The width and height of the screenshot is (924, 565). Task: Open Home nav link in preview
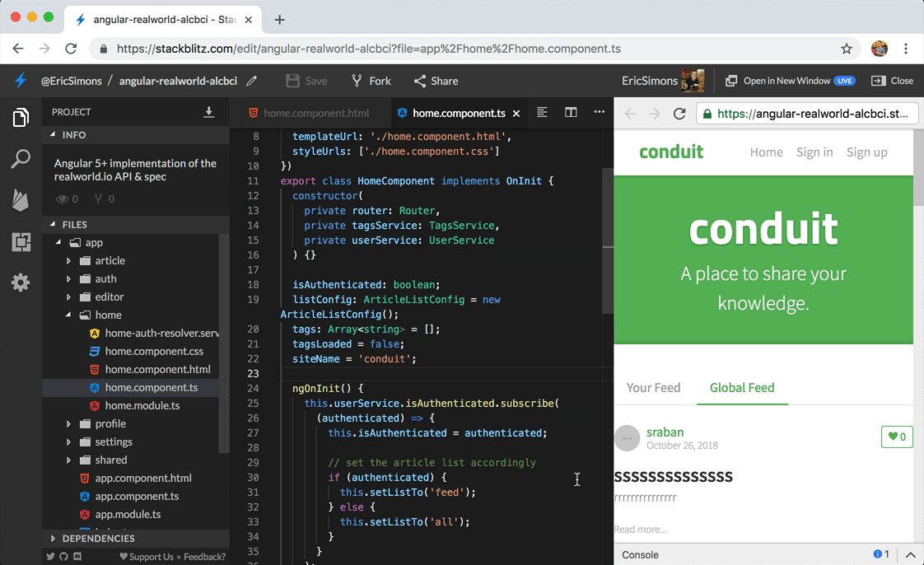tap(766, 152)
